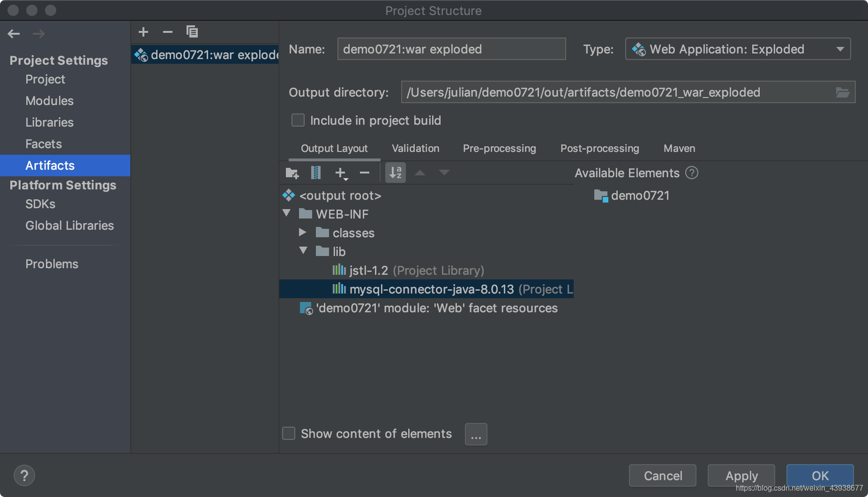Open the Post-processing tab
Image resolution: width=868 pixels, height=497 pixels.
[600, 149]
